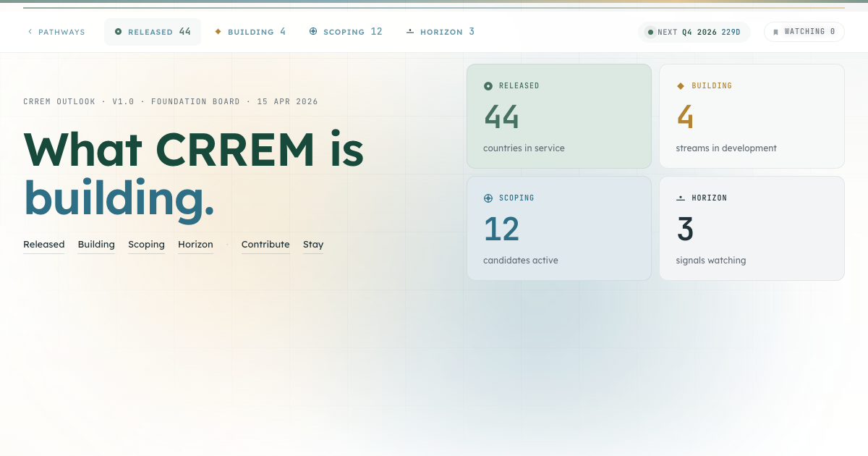Open the Scoping candidates active card
This screenshot has width=868, height=456.
559,228
